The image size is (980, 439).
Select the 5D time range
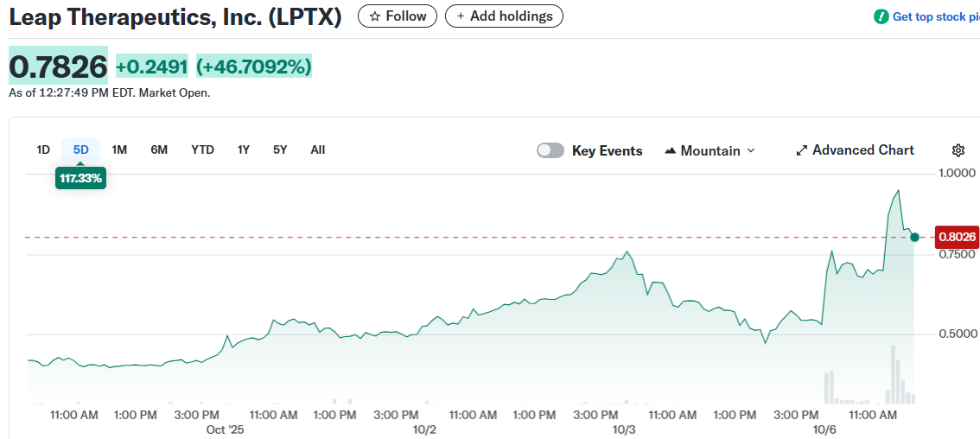point(81,150)
